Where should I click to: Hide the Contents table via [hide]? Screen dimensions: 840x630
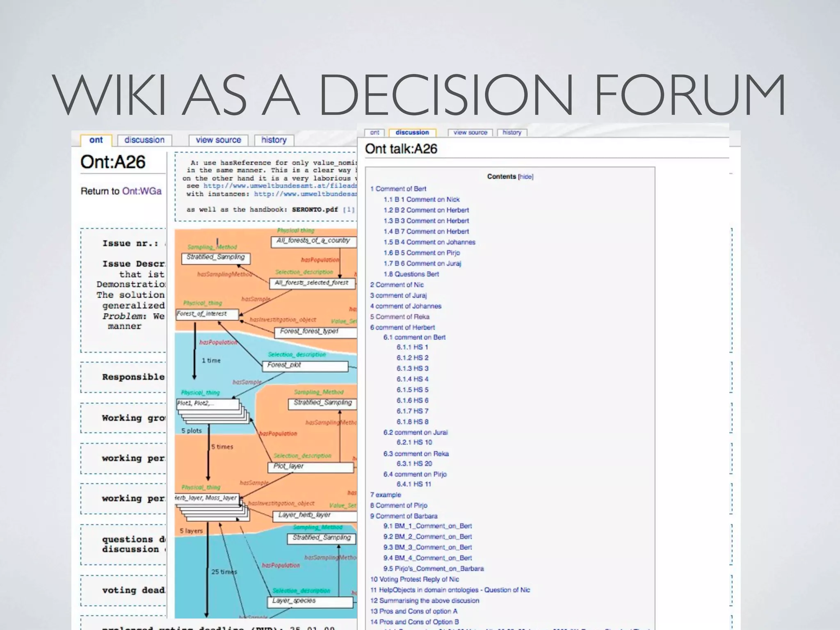click(x=525, y=177)
